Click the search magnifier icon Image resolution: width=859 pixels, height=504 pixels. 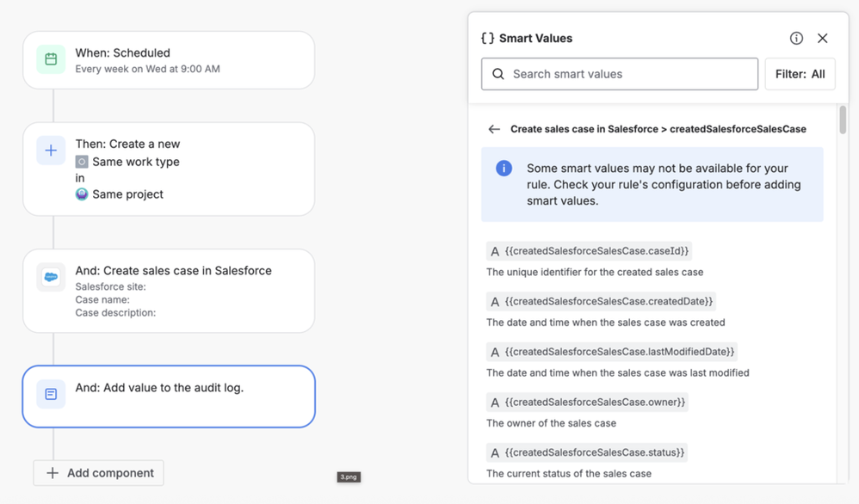498,74
